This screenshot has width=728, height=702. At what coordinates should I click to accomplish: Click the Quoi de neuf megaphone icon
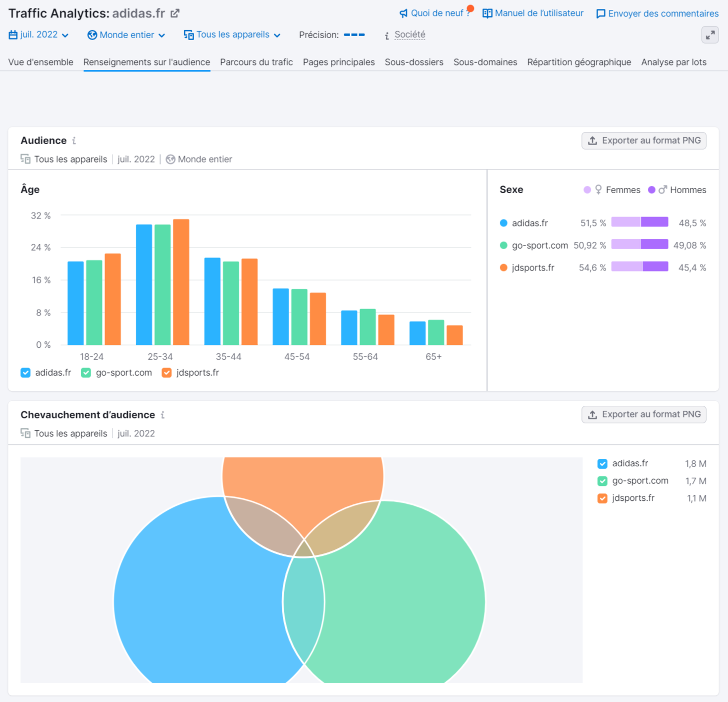(404, 13)
